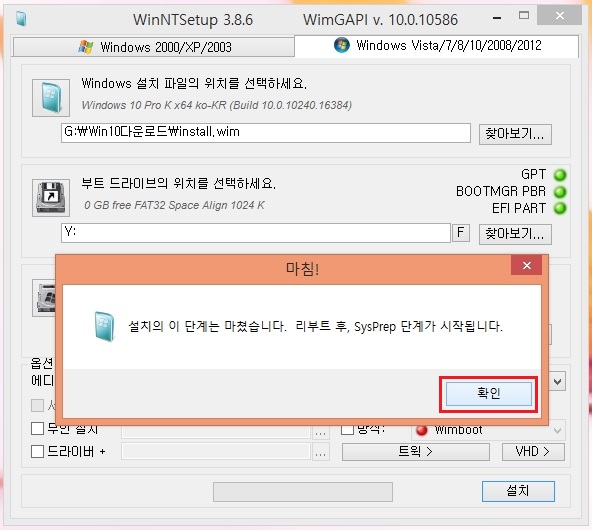Select the Windows Vista/7/8/10/2008/2012 tab
This screenshot has width=592, height=530.
click(x=436, y=46)
